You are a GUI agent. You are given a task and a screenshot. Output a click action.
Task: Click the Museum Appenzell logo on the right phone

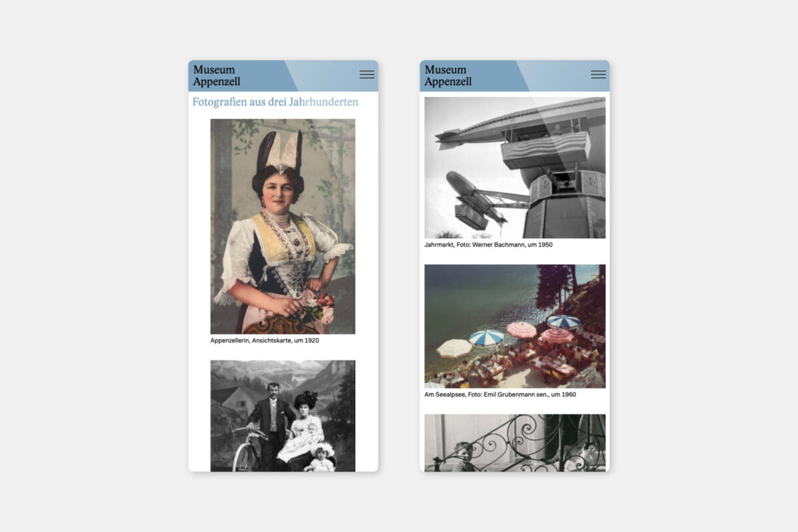448,76
